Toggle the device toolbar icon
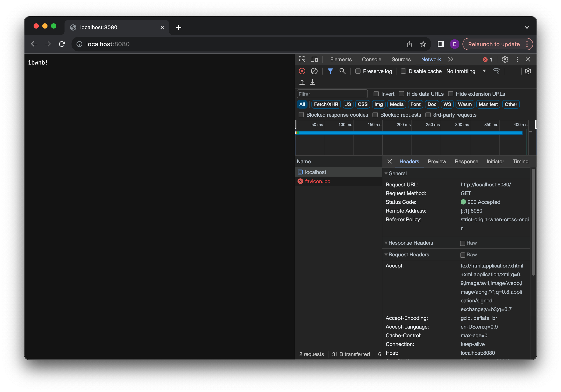 click(x=314, y=59)
